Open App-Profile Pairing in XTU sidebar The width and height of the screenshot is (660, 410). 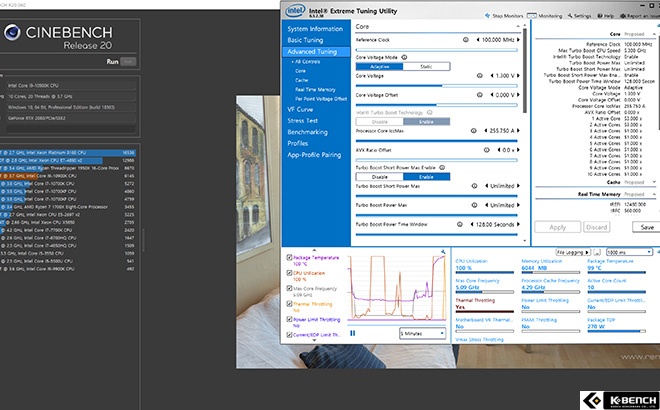(314, 154)
